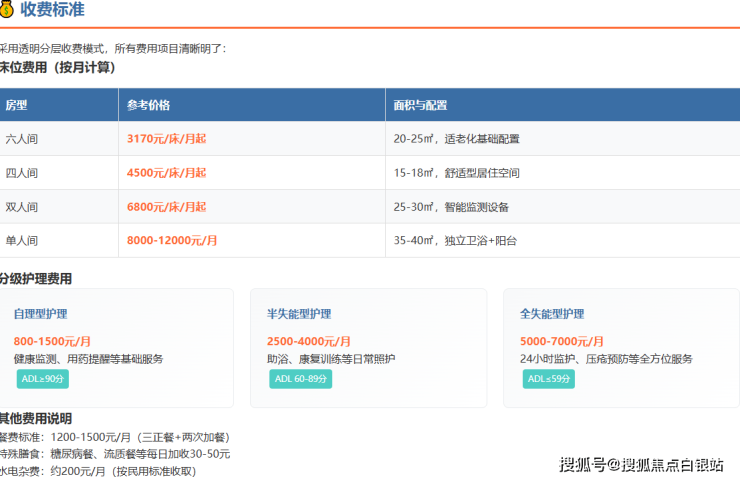Click the 8000-12000元/月 single room price

point(172,241)
